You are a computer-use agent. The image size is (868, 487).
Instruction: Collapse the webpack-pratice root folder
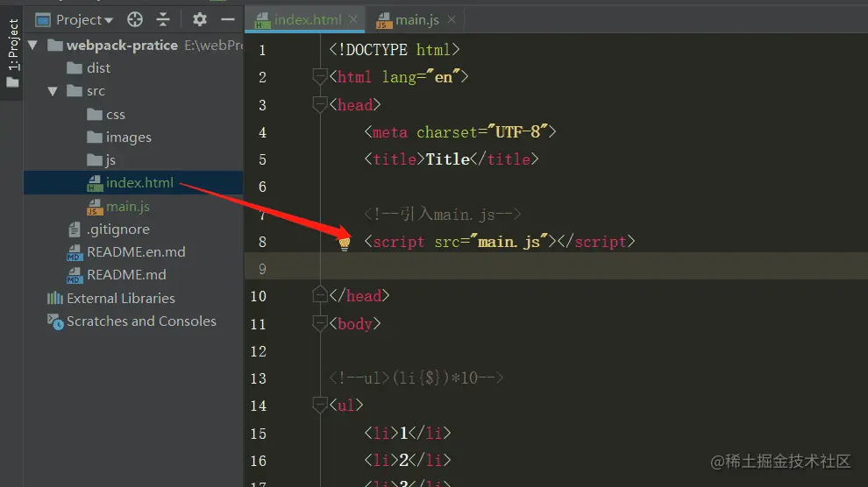pyautogui.click(x=32, y=46)
